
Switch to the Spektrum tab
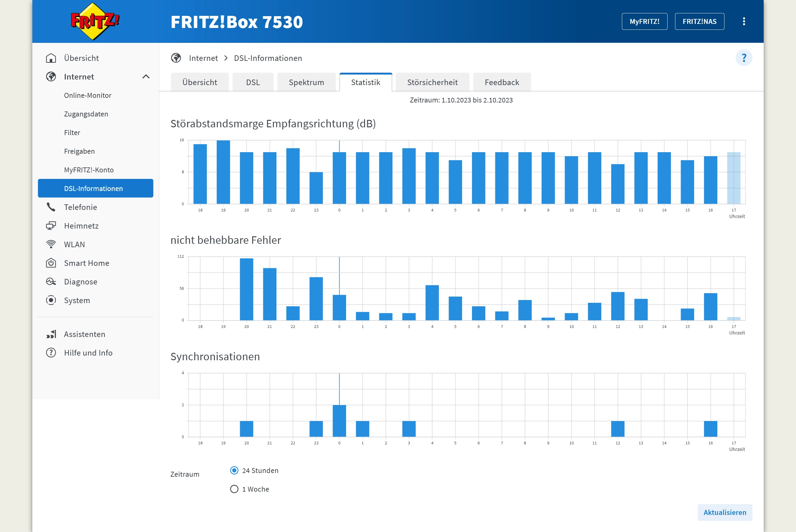306,82
